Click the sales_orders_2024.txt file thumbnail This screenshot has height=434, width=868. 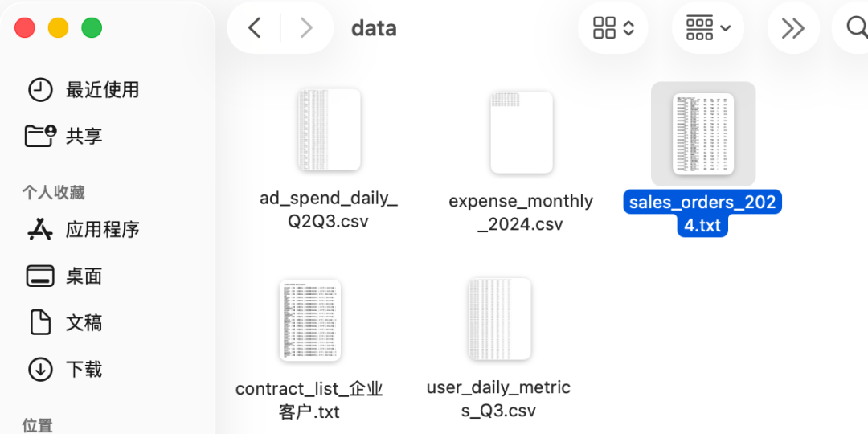point(703,133)
